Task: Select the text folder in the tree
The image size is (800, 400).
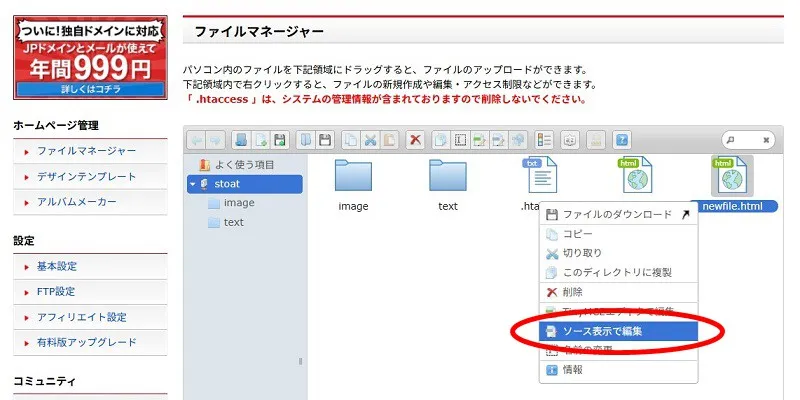Action: [x=226, y=222]
